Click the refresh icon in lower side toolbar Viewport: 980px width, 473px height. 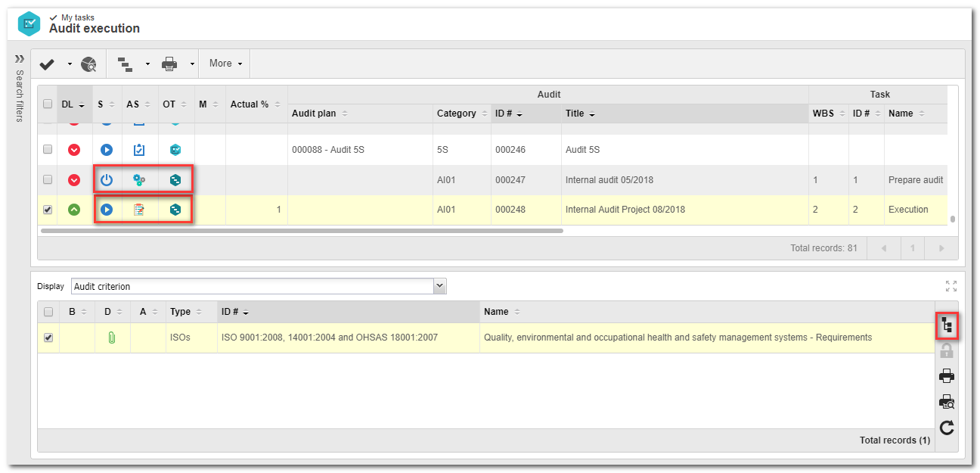tap(947, 428)
